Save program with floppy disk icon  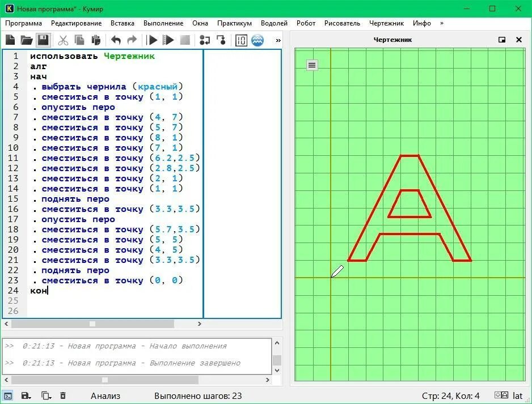pyautogui.click(x=43, y=40)
